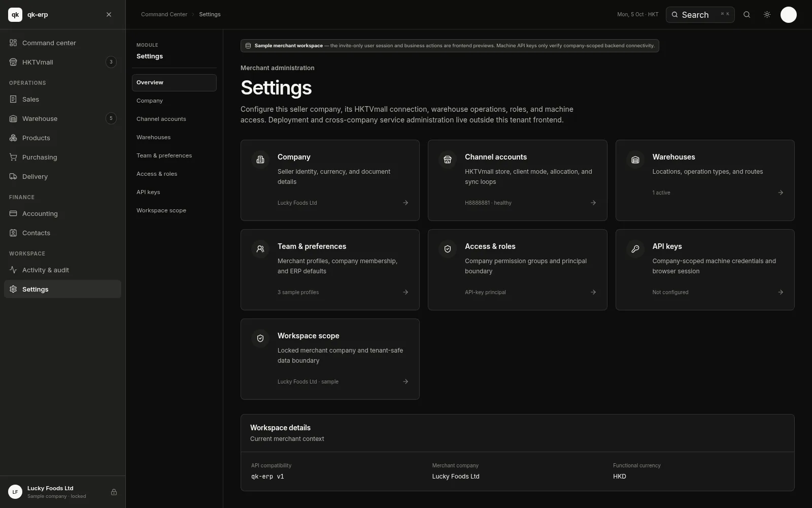This screenshot has width=812, height=508.
Task: Click the magnifier search icon in the top bar
Action: coord(747,15)
